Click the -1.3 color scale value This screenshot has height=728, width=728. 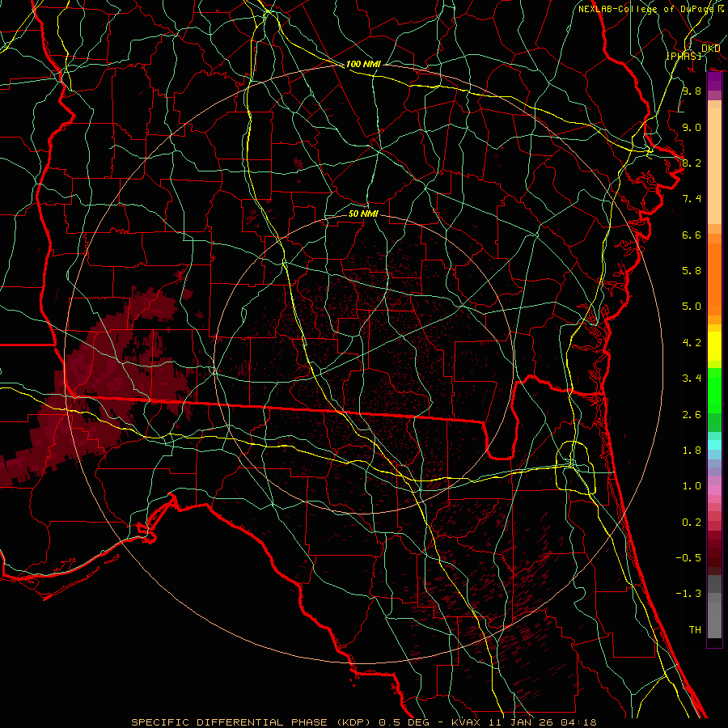[x=688, y=594]
